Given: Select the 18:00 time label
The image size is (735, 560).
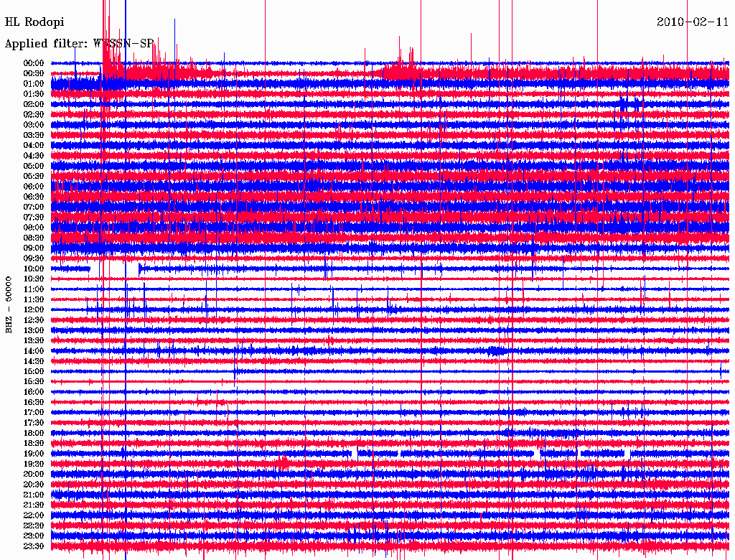Looking at the screenshot, I should [34, 434].
